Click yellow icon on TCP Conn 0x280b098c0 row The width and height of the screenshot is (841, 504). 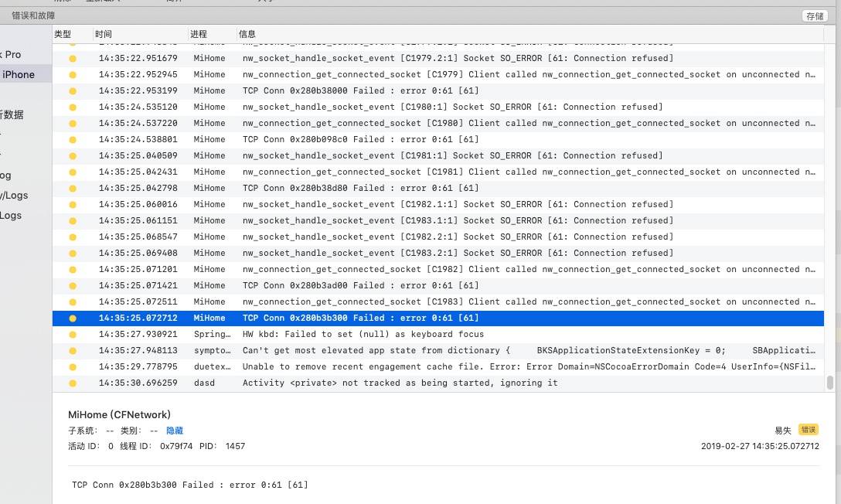coord(72,139)
